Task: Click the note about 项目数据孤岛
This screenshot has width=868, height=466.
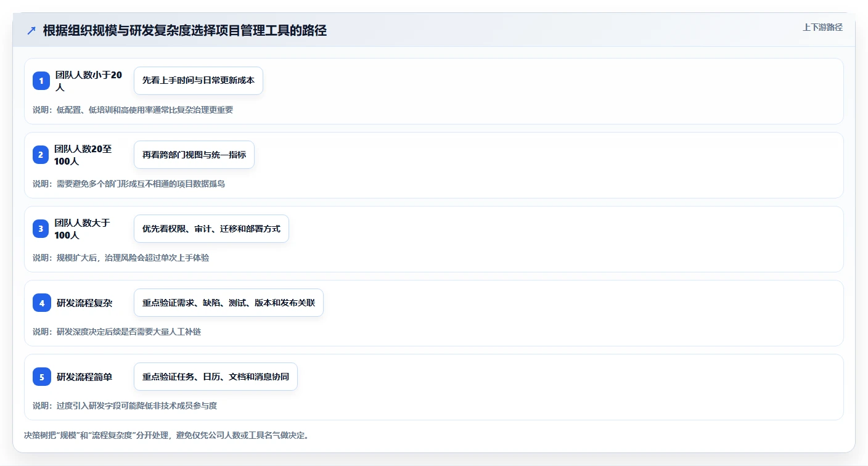Action: click(x=129, y=184)
